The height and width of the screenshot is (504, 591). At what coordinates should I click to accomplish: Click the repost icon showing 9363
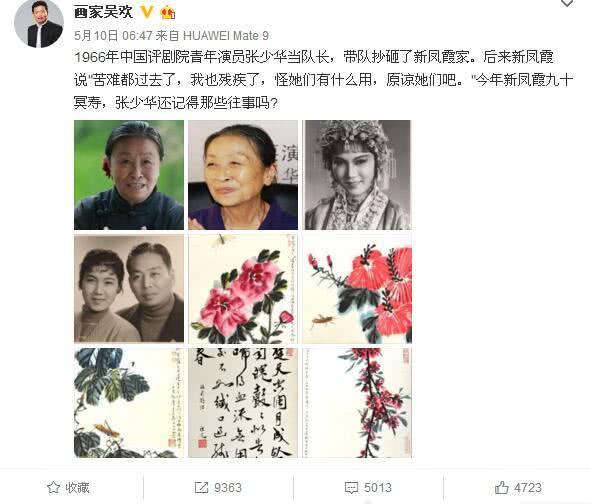[x=201, y=487]
